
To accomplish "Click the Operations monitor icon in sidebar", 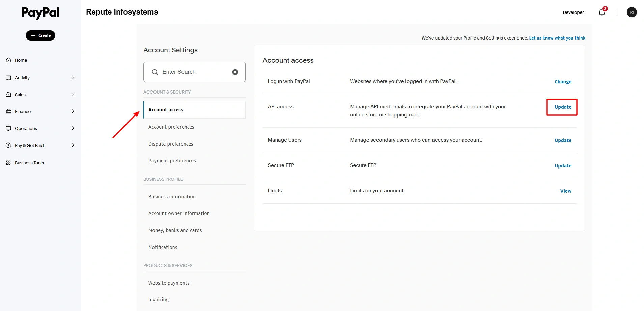I will click(8, 128).
